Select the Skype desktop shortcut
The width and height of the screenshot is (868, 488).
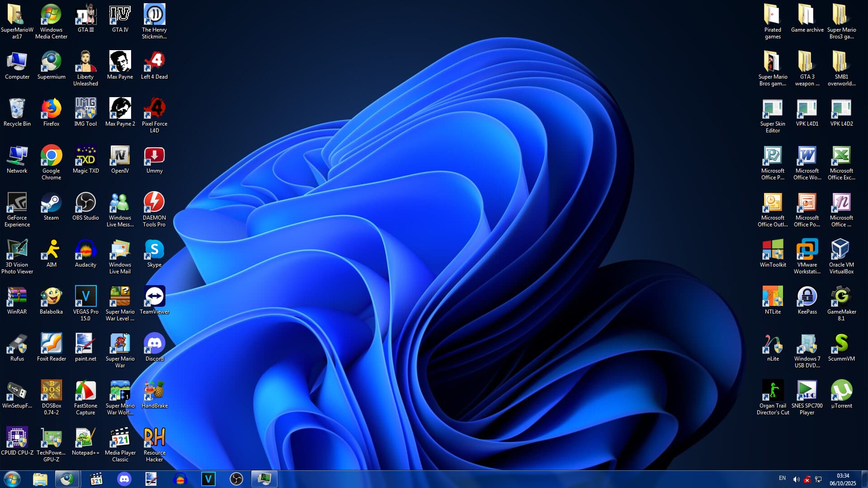[x=154, y=254]
